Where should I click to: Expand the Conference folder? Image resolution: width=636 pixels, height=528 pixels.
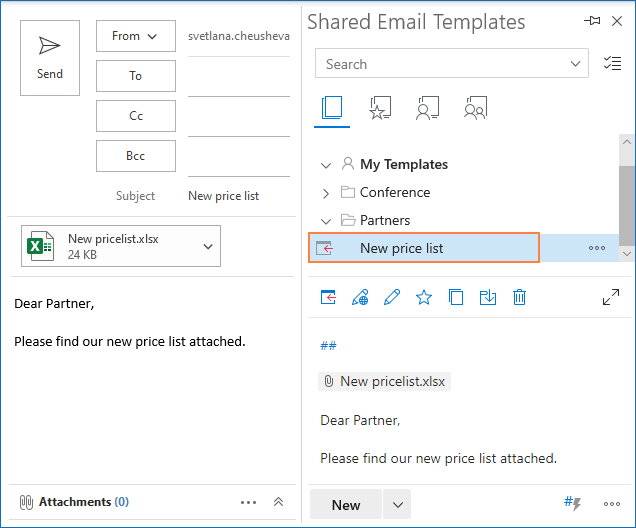click(x=326, y=193)
